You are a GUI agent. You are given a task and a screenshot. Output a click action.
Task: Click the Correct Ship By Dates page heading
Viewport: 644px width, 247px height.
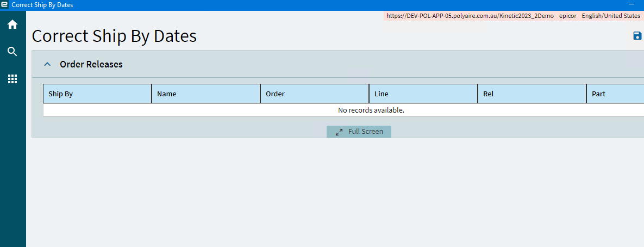[x=114, y=36]
